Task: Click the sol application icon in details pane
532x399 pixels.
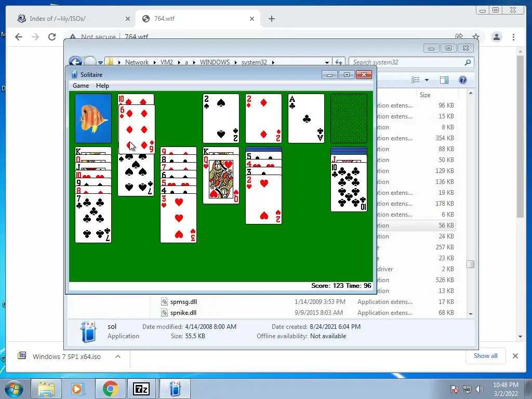Action: [88, 331]
